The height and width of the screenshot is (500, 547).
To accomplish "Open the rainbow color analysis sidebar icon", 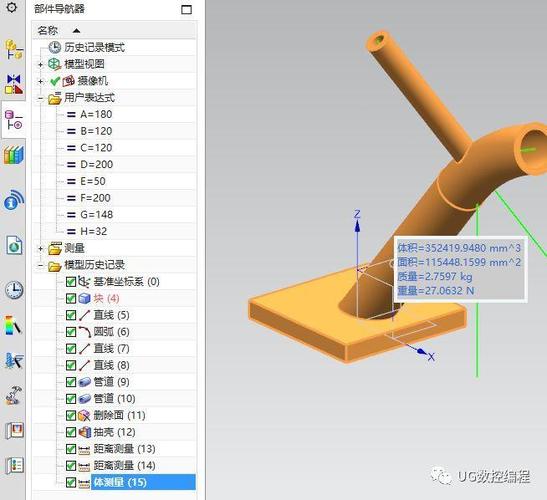I will (13, 326).
